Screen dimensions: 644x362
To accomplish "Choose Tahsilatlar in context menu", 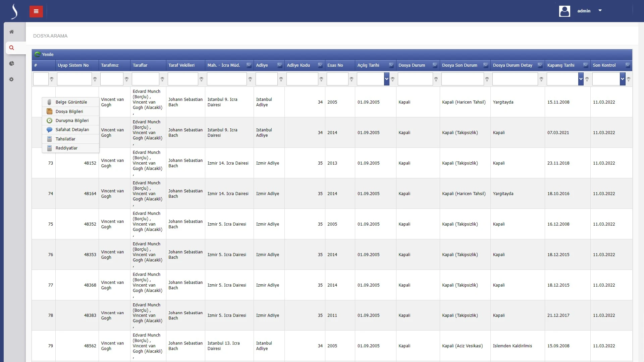I will point(65,139).
